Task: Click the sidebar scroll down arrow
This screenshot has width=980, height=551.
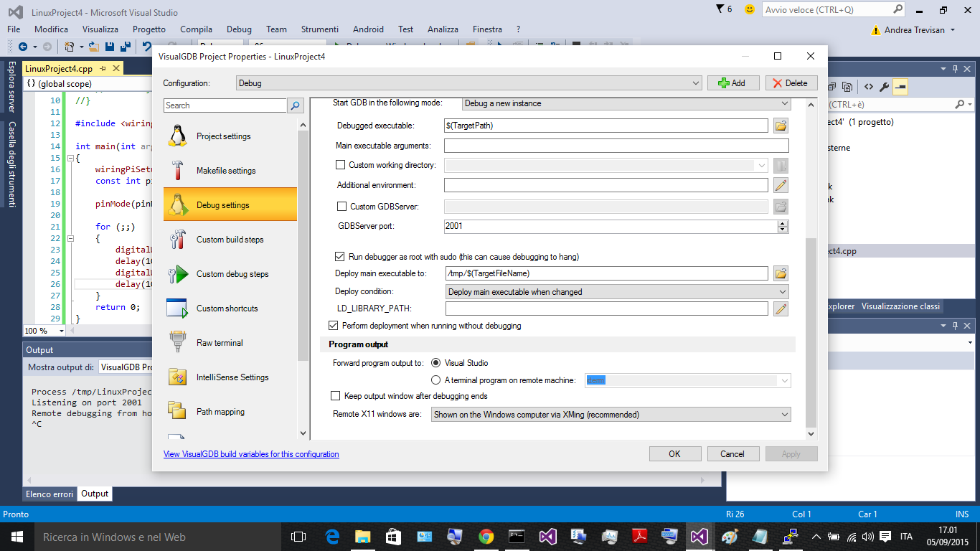Action: 303,433
